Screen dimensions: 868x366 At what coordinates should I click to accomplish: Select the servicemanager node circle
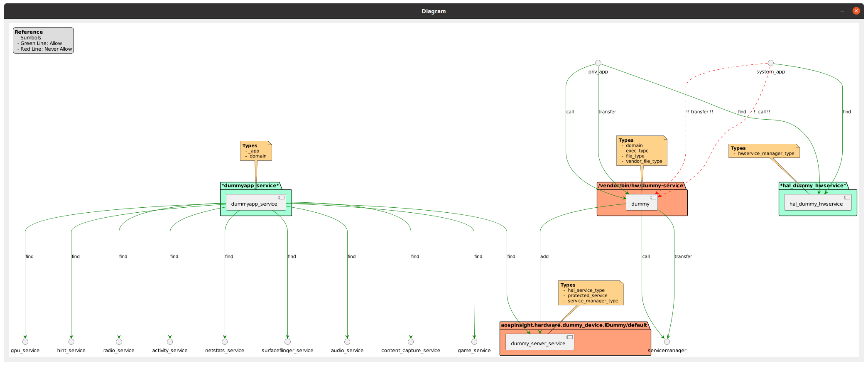pyautogui.click(x=667, y=341)
